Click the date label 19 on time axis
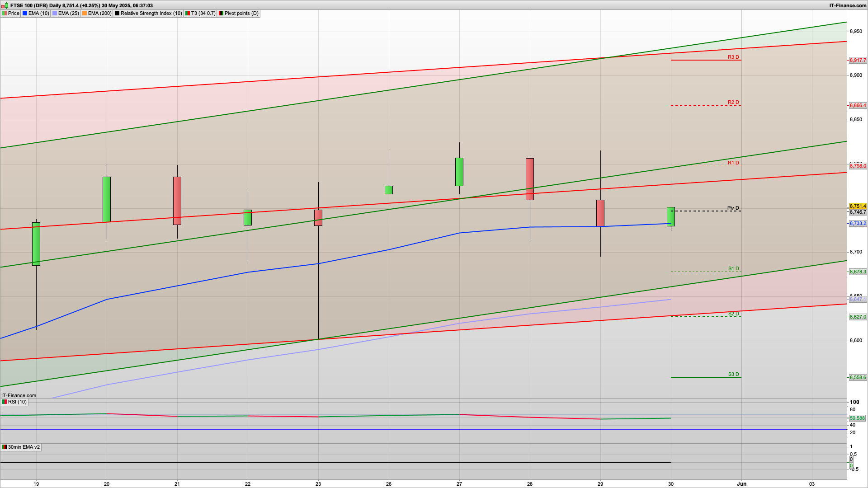868x488 pixels. 36,483
